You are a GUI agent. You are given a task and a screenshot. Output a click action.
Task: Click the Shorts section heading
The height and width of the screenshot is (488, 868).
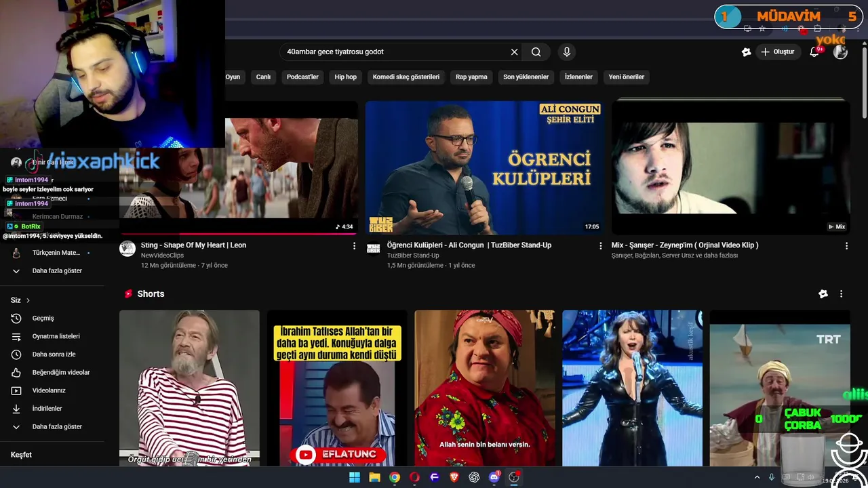pos(151,294)
